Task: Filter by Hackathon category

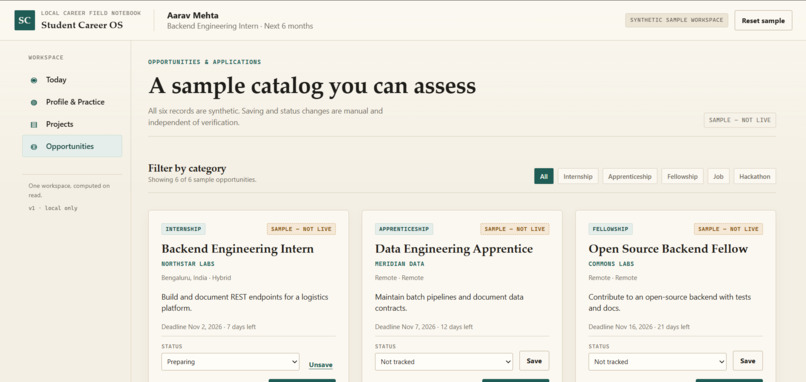Action: point(755,176)
